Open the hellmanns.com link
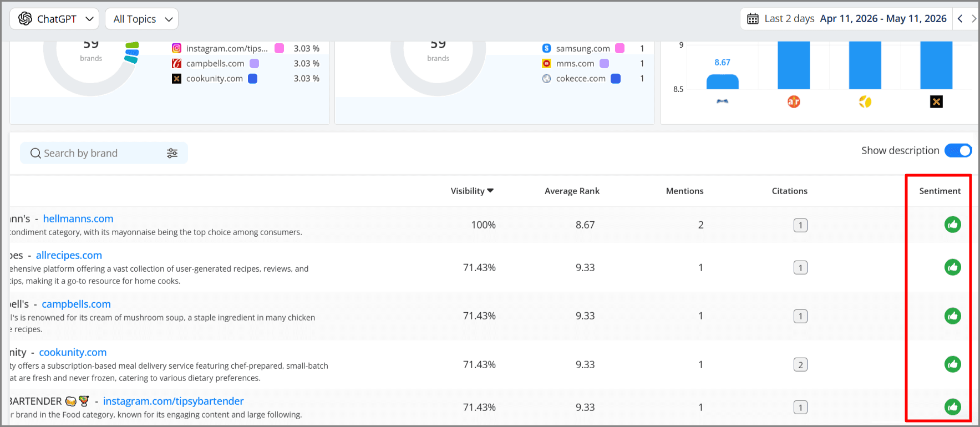 [78, 218]
